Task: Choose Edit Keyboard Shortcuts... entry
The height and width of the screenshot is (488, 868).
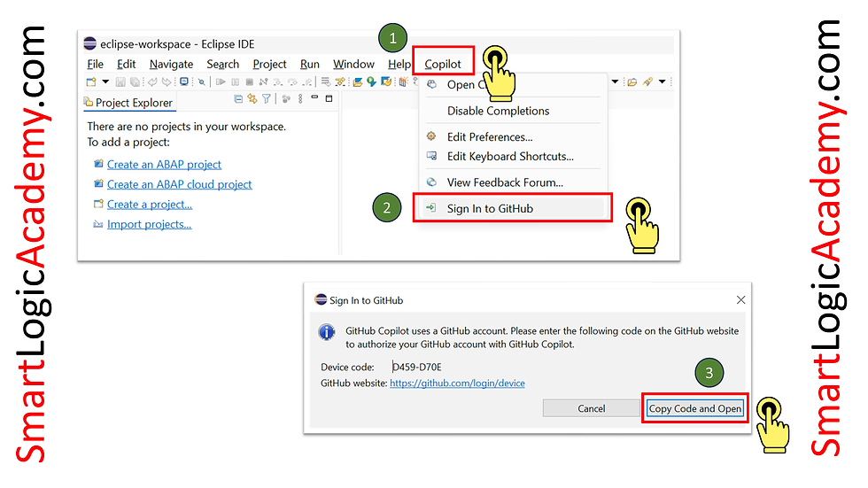Action: pos(513,156)
